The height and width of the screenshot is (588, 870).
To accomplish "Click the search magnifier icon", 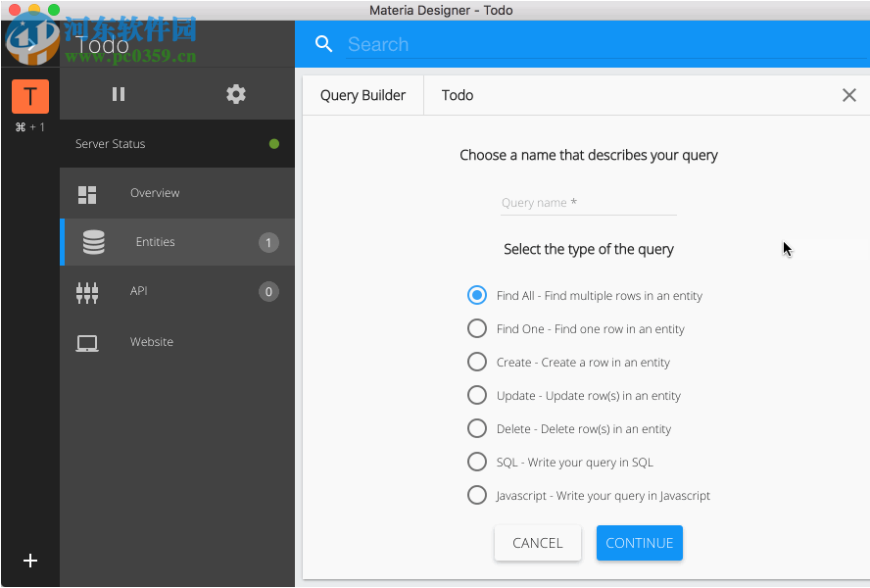I will 323,44.
